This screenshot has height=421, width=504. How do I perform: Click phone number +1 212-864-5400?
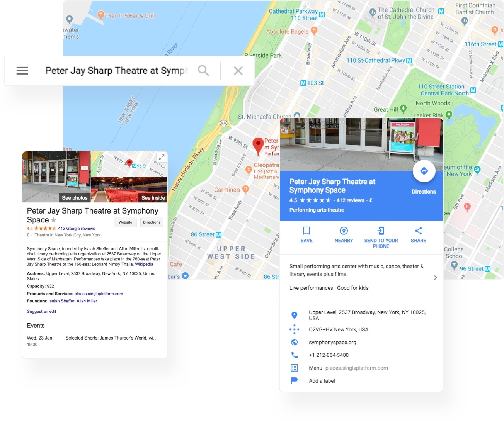[x=329, y=355]
